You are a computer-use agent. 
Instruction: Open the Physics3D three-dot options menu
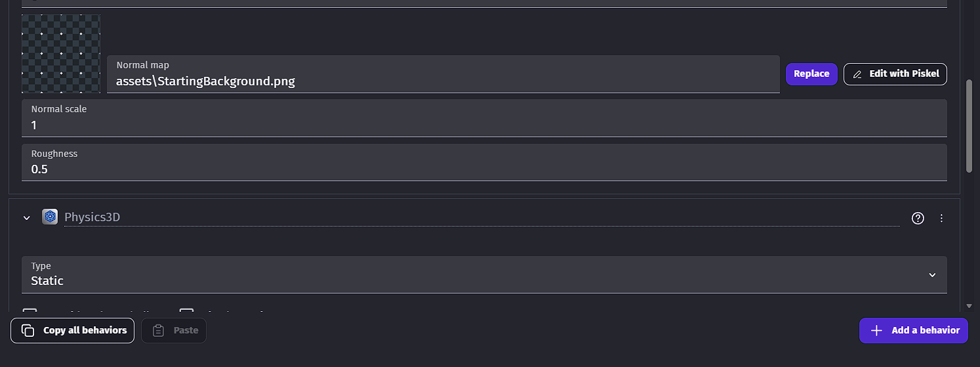[941, 218]
